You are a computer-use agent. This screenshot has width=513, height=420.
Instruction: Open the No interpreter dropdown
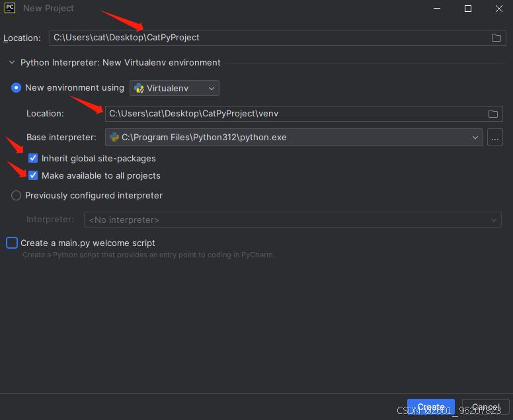(x=292, y=220)
